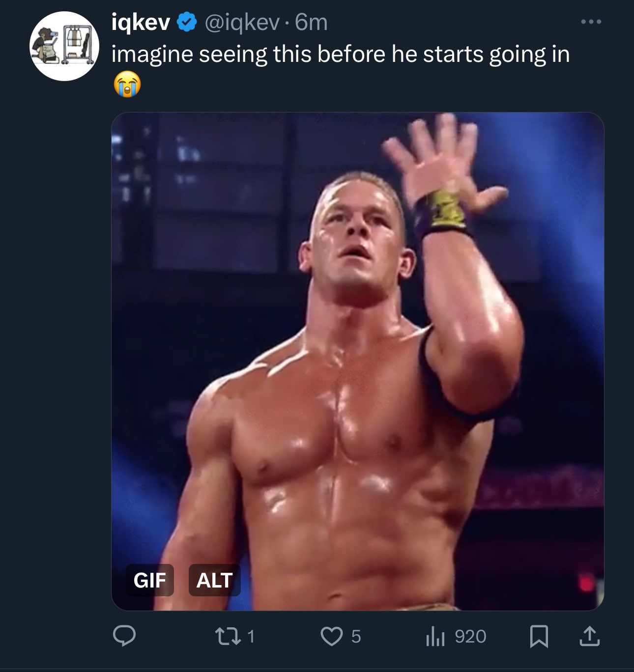
Task: Click the repost arrows icon
Action: point(228,636)
